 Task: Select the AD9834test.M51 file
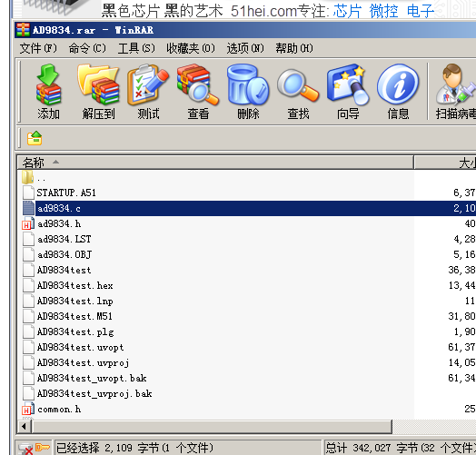[x=74, y=316]
